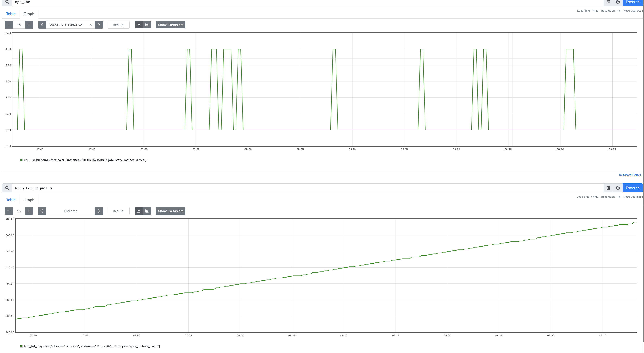Click the Remove Panel link

pyautogui.click(x=630, y=175)
